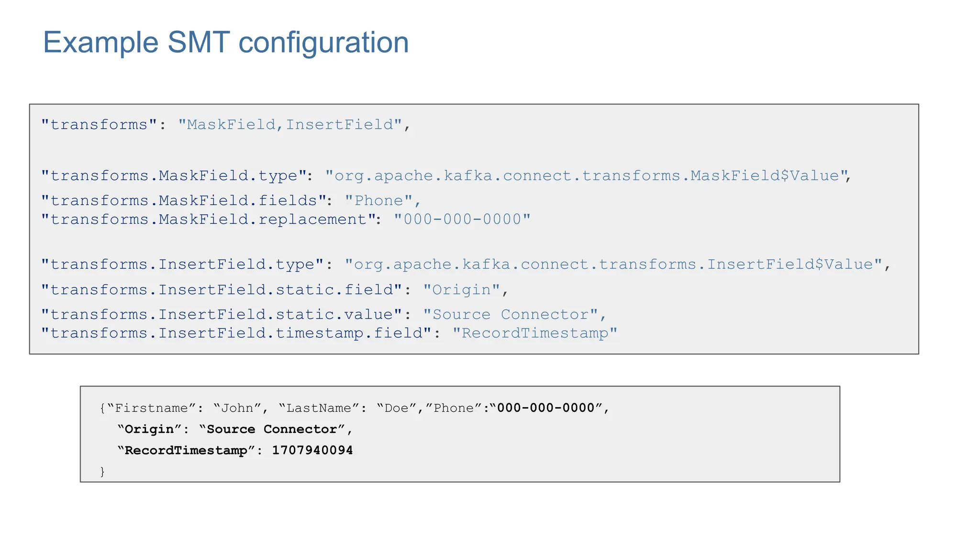Screen dimensions: 980x551
Task: Click the blue "RecordTimestamp" config value
Action: point(535,333)
